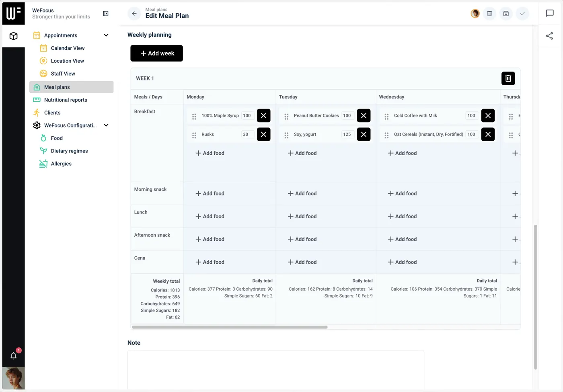563x392 pixels.
Task: Delete meal plan via top trash icon
Action: 489,14
